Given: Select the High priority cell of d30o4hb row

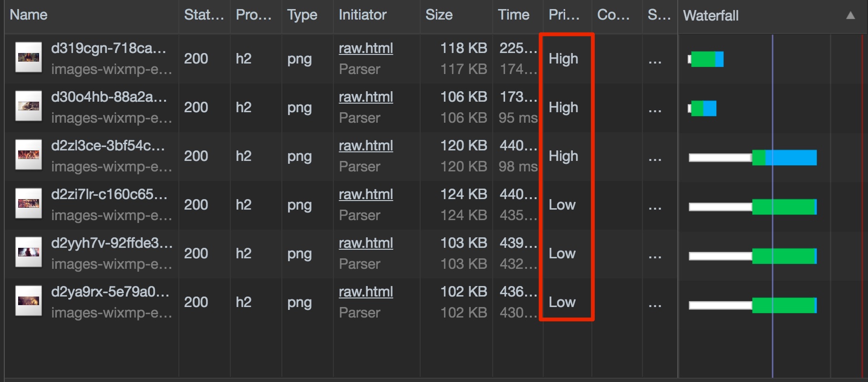Looking at the screenshot, I should tap(563, 107).
